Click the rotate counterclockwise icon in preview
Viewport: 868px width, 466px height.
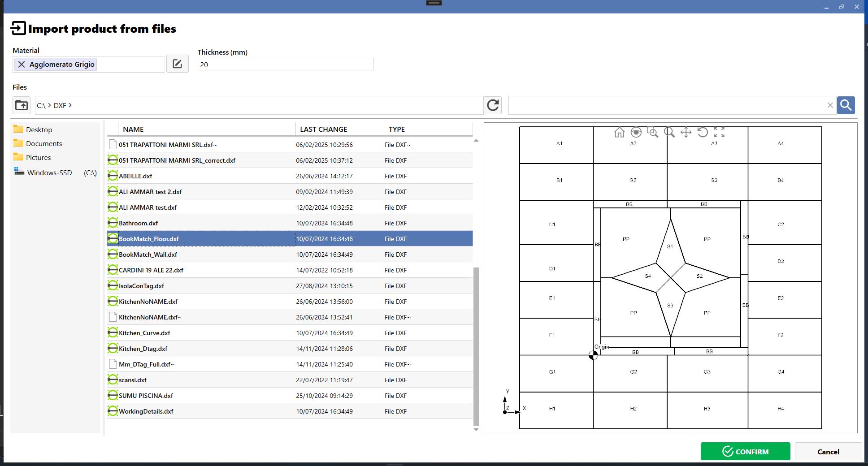[x=703, y=132]
